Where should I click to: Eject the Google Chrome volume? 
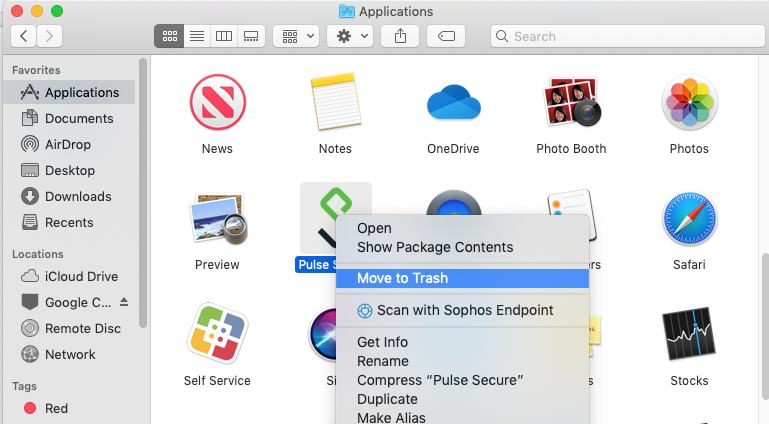pos(124,302)
